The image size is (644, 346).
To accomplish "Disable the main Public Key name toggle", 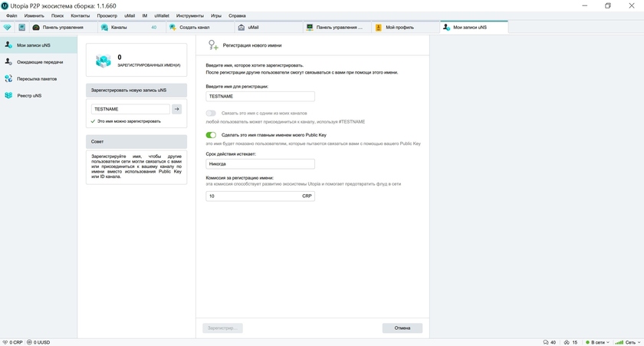I will pos(211,135).
